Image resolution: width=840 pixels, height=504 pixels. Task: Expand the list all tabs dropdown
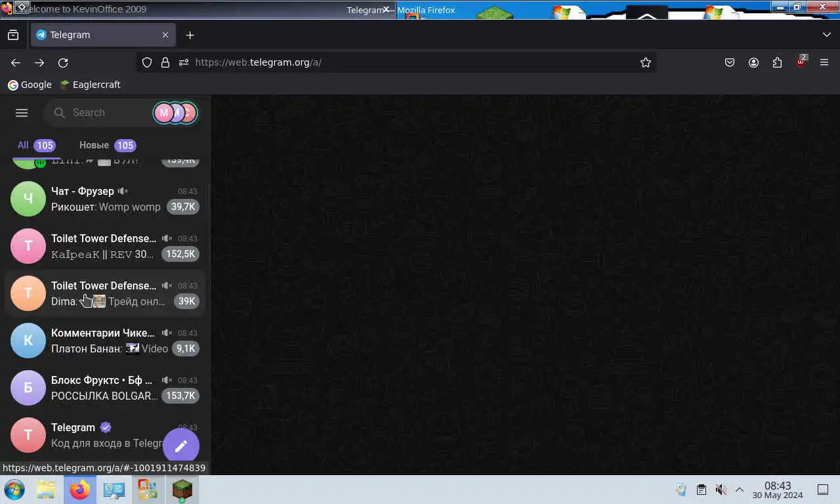point(826,35)
